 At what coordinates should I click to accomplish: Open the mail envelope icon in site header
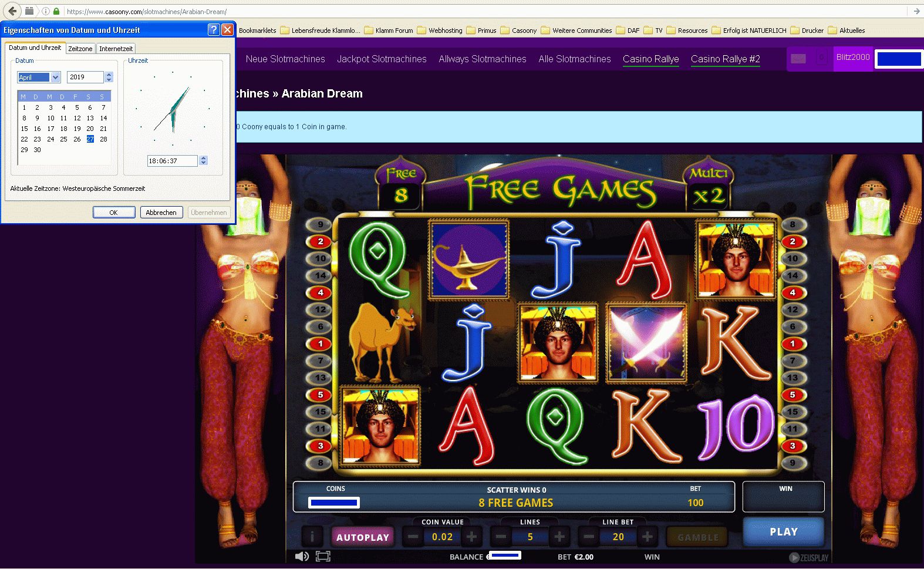798,58
